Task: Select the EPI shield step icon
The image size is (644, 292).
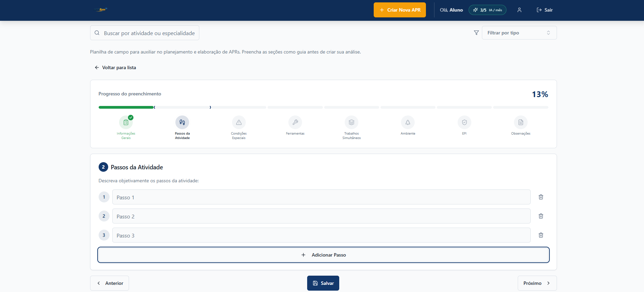Action: (x=464, y=122)
